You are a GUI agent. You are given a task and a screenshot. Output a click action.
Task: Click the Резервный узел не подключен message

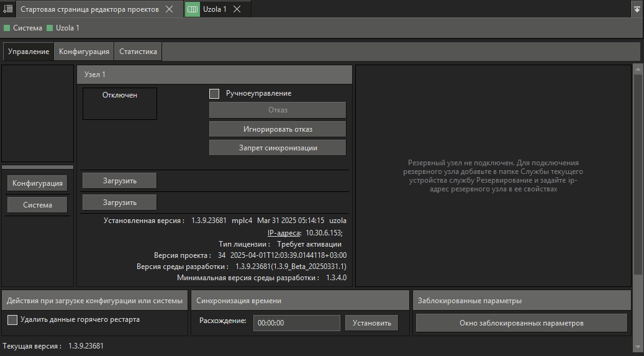coord(493,176)
